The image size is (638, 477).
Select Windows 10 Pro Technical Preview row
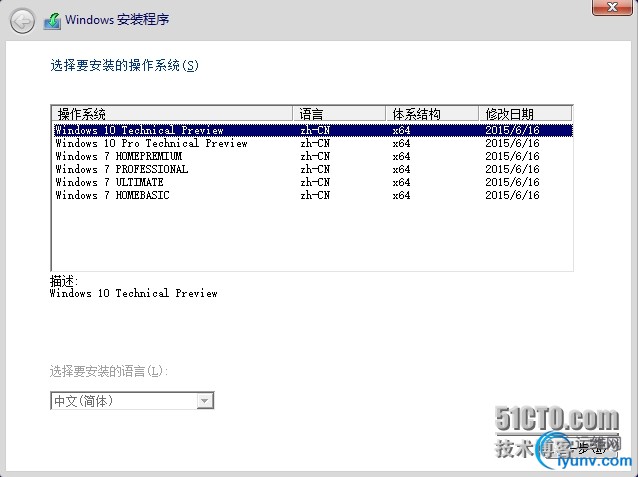point(312,143)
